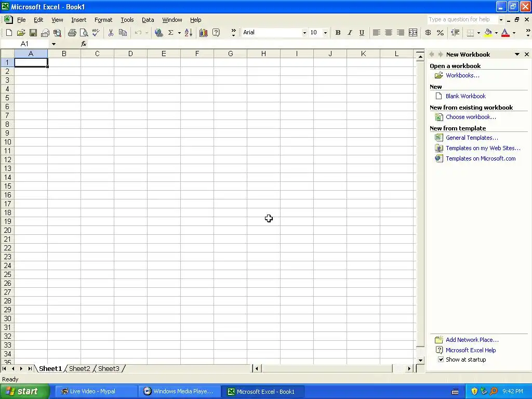Image resolution: width=532 pixels, height=399 pixels.
Task: Toggle italic formatting
Action: tap(350, 33)
